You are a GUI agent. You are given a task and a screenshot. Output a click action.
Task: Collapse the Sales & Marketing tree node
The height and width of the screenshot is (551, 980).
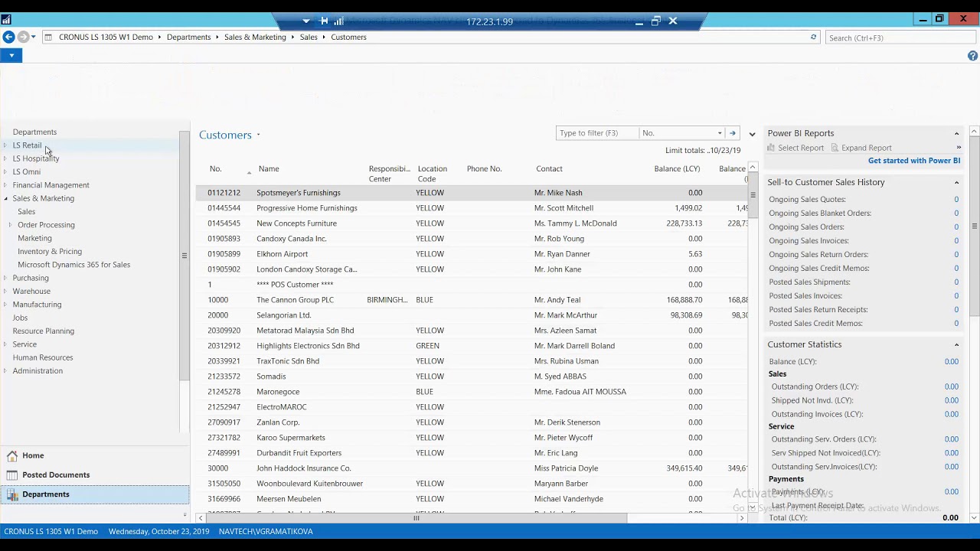tap(6, 198)
